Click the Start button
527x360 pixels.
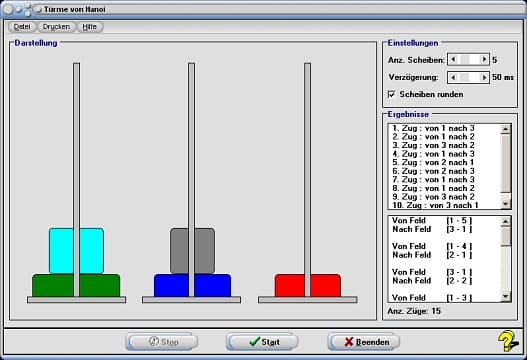[x=262, y=342]
